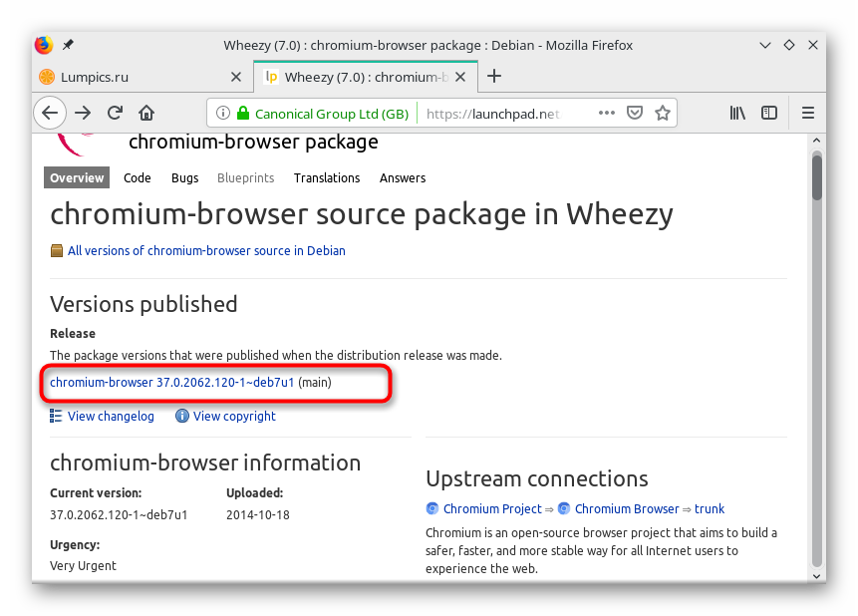Go back with the back arrow button

tap(50, 113)
